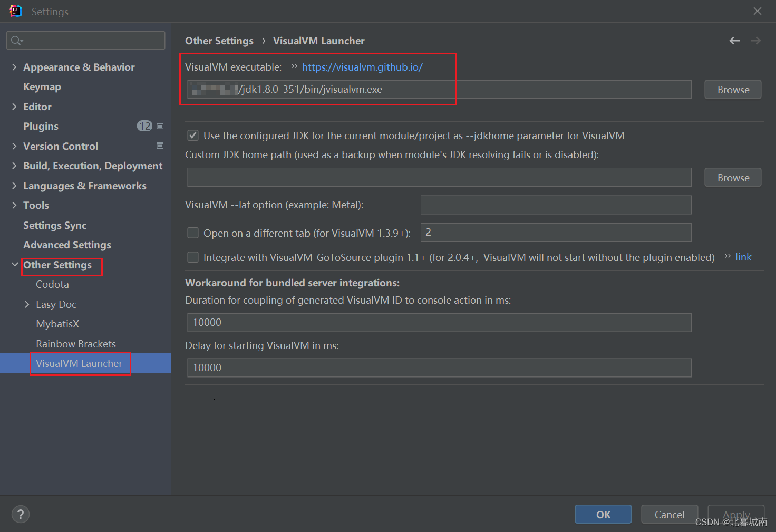
Task: Click the help question mark icon
Action: coord(20,514)
